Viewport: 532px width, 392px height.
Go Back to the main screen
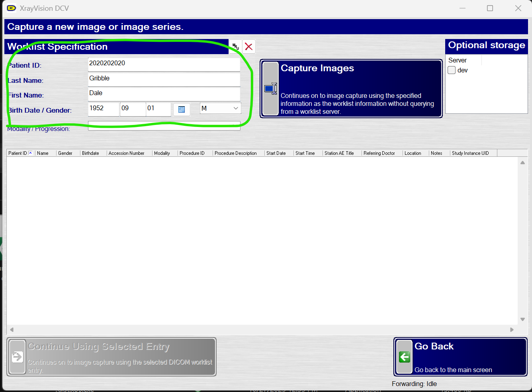461,357
